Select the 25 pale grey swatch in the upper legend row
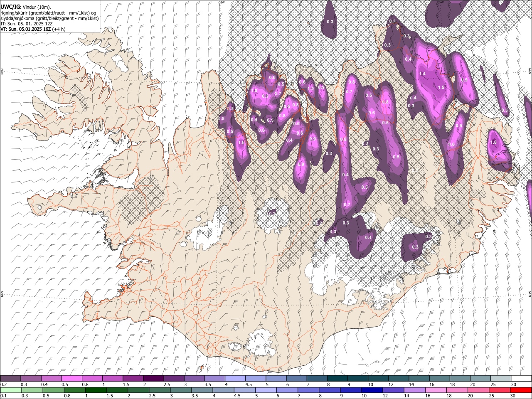 (x=501, y=378)
